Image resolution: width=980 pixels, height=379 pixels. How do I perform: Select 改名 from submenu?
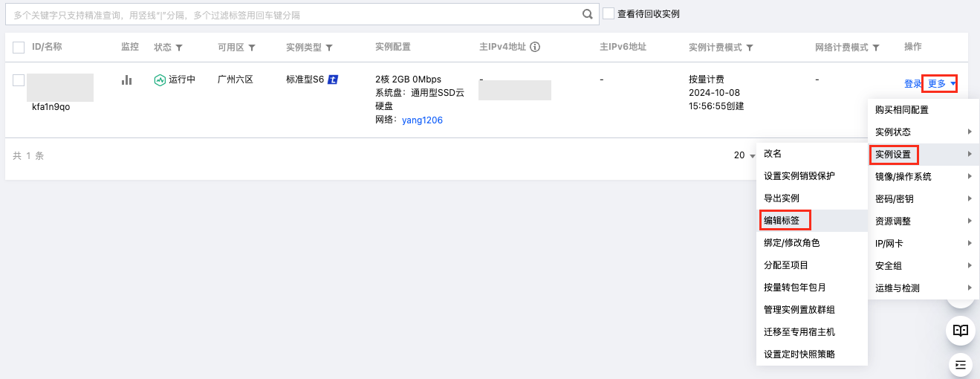click(x=812, y=153)
